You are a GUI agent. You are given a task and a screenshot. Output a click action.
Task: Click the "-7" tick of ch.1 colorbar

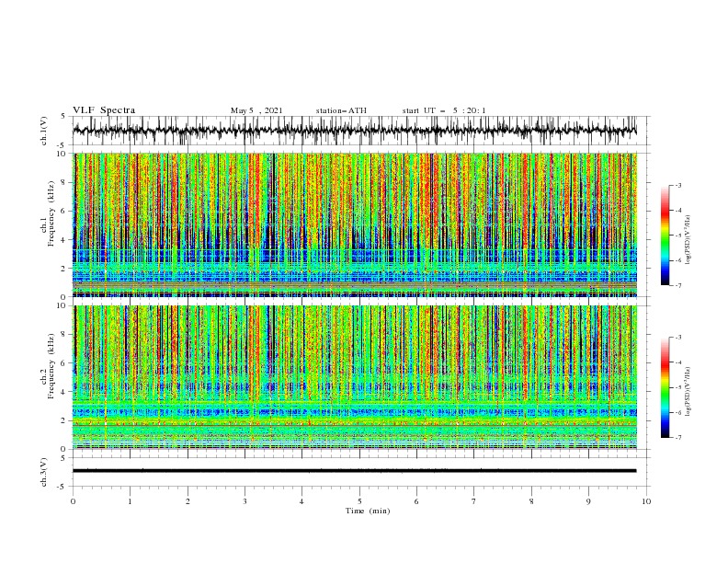(x=677, y=285)
